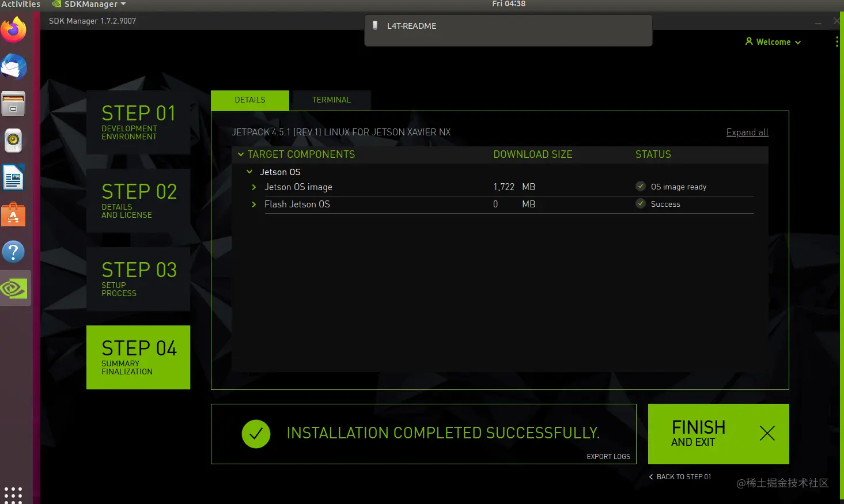Screen dimensions: 844x504
Task: Open the Help question mark icon
Action: (x=14, y=252)
